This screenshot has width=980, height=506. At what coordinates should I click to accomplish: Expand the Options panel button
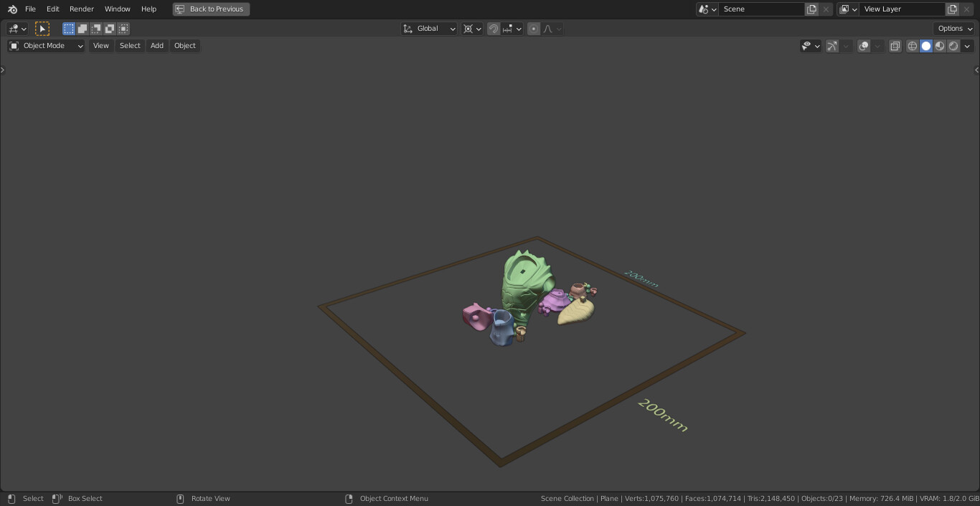tap(953, 28)
